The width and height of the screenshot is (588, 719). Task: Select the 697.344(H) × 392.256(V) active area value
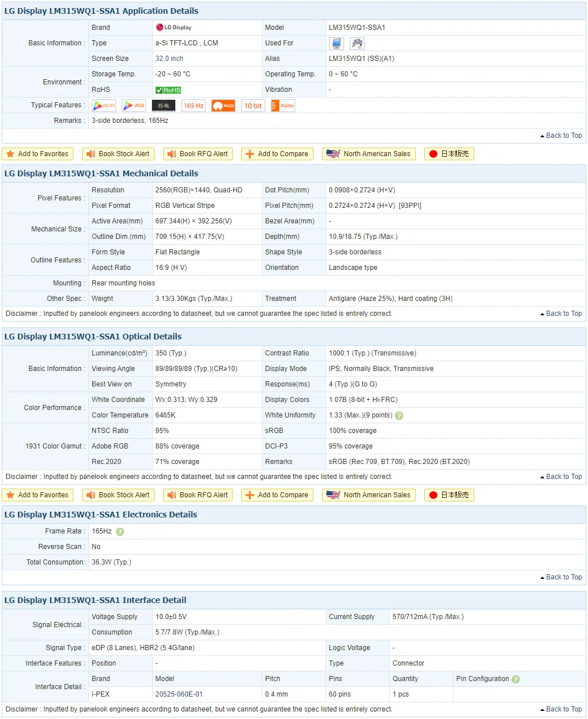pyautogui.click(x=194, y=221)
